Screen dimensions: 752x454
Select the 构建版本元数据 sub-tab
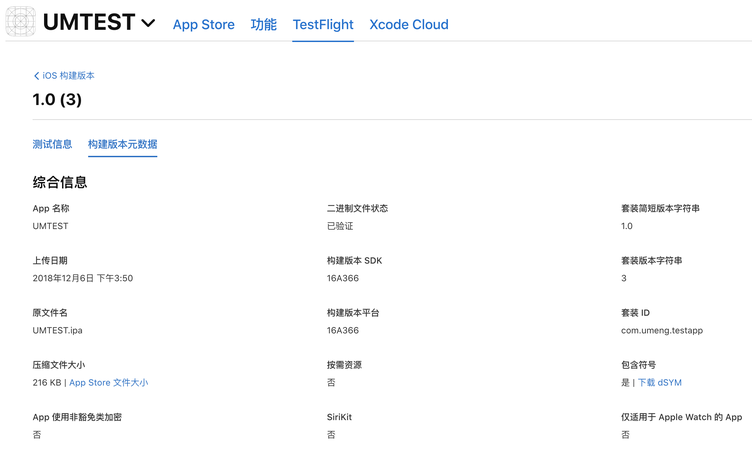tap(123, 144)
